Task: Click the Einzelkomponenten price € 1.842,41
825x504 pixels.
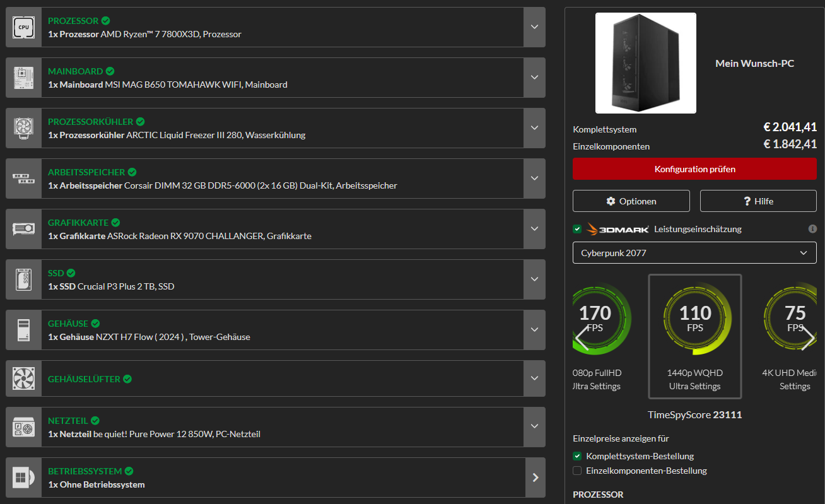Action: [790, 144]
